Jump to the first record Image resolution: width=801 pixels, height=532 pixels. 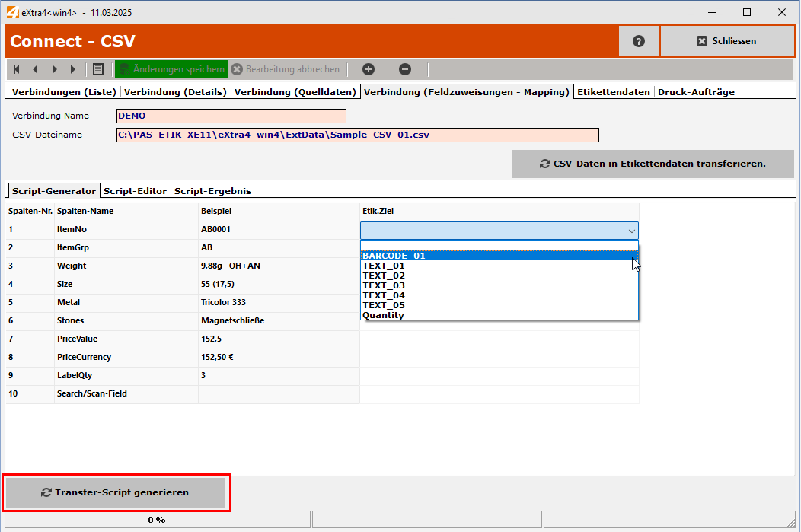(x=16, y=69)
